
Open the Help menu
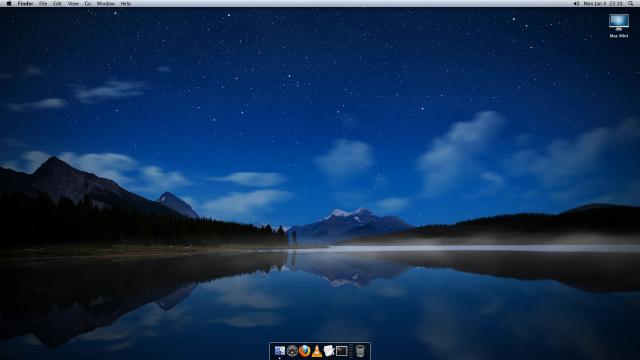coord(126,3)
